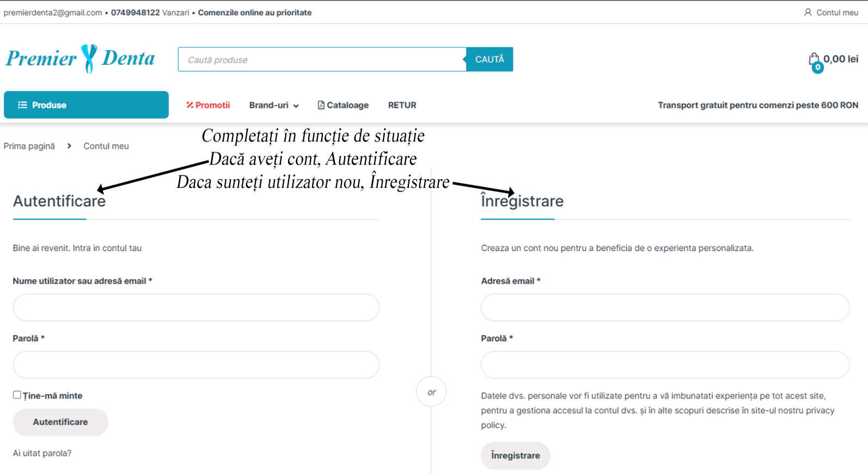This screenshot has width=868, height=474.
Task: Open the shopping cart bag icon
Action: (x=814, y=59)
